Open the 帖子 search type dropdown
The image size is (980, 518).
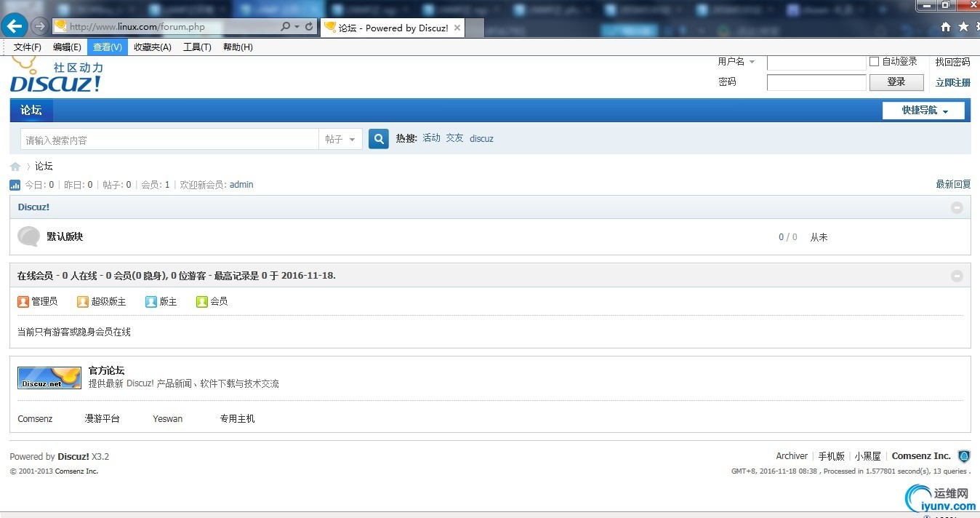click(x=340, y=140)
